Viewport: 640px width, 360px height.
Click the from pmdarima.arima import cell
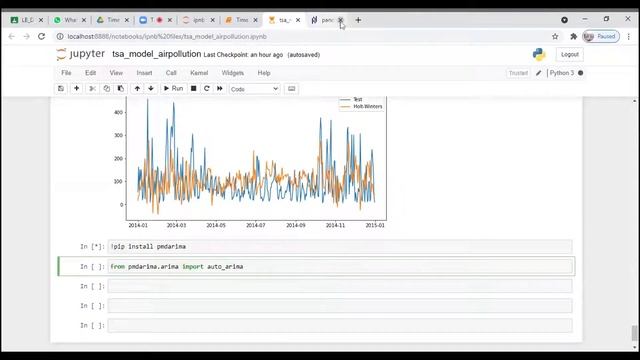pyautogui.click(x=340, y=267)
